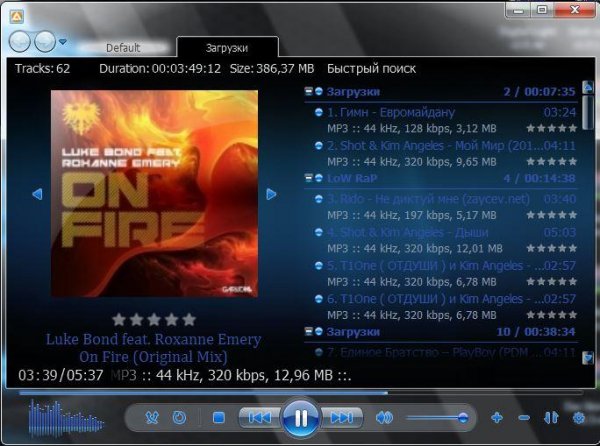Image resolution: width=600 pixels, height=446 pixels.
Task: Rate the 9,65 MB track with its stars
Action: point(551,161)
